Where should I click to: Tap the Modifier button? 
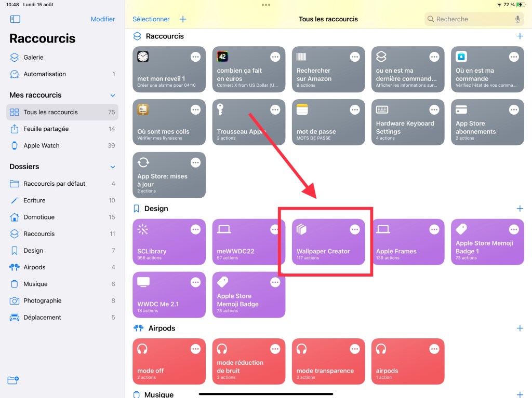click(x=103, y=19)
